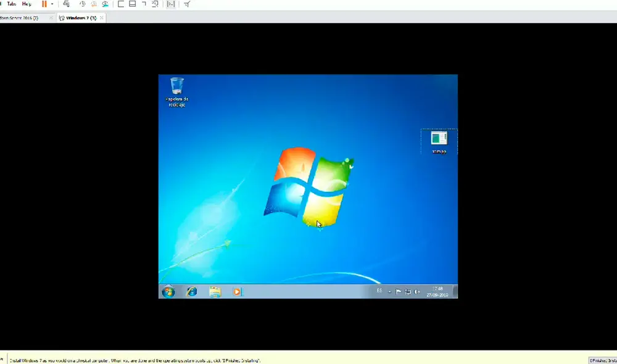Open the ES language selector in the tray
Screen dimensions: 617x364
378,291
